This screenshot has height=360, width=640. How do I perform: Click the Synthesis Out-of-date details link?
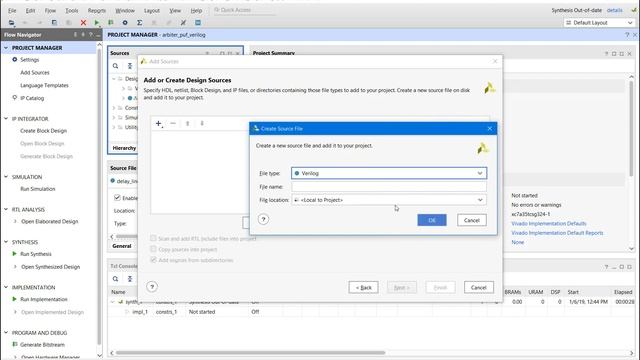(614, 10)
